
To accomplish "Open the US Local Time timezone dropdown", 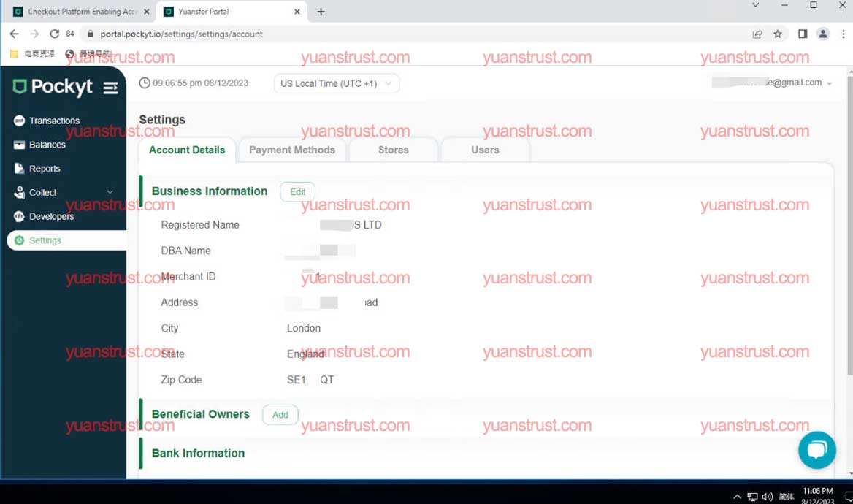I will pyautogui.click(x=336, y=84).
